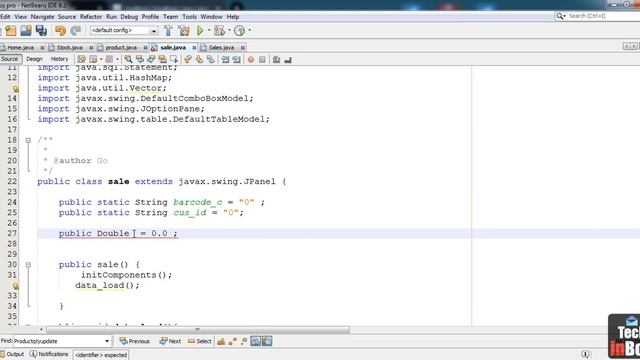Click the Build Project hammer icon
Viewport: 640px width, 360px height.
point(168,31)
